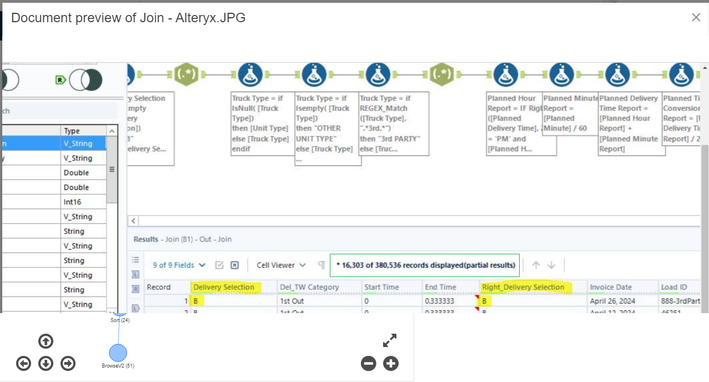This screenshot has height=382, width=709.
Task: Go to previous record with up arrow
Action: point(536,265)
